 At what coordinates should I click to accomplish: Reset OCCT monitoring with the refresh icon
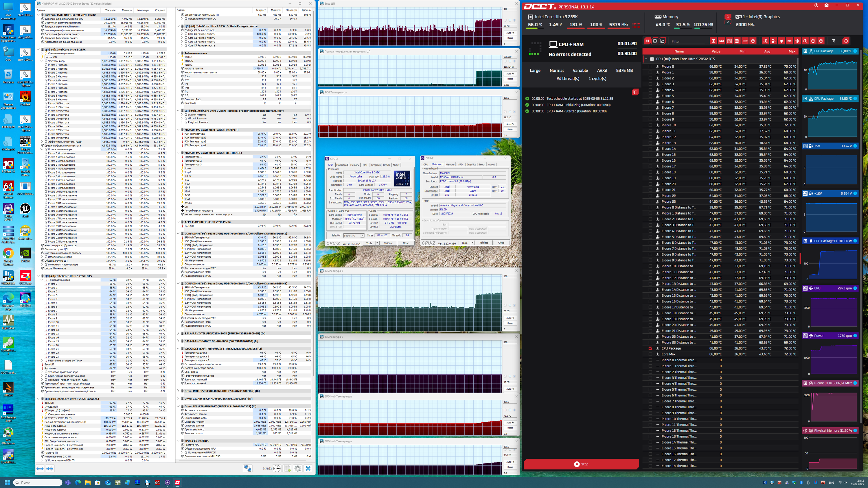[x=846, y=41]
